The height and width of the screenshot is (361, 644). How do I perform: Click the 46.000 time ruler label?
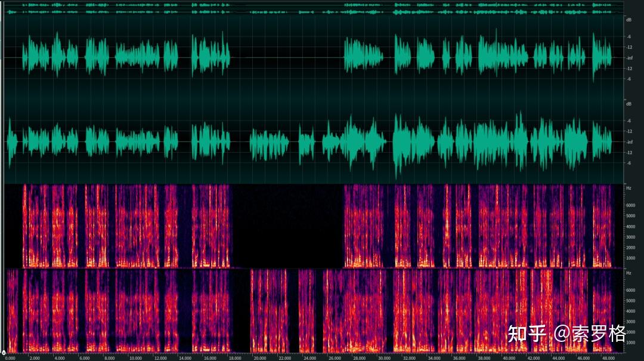pyautogui.click(x=584, y=358)
